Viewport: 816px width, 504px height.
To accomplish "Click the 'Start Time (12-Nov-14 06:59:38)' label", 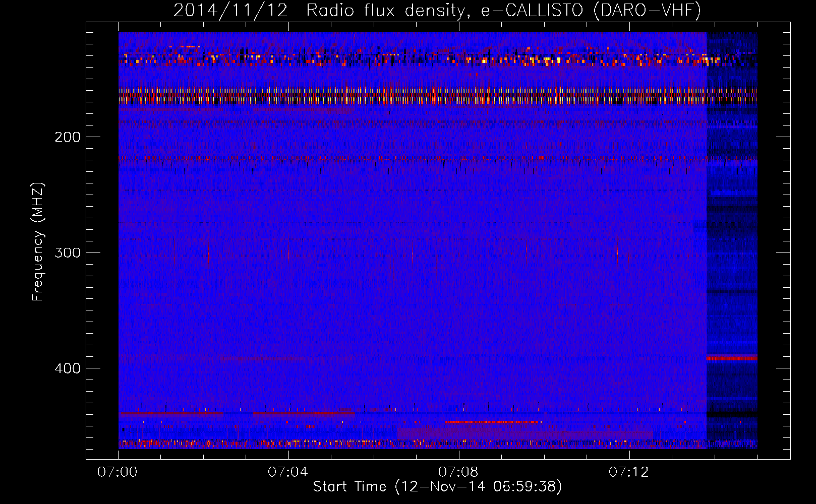I will click(437, 487).
